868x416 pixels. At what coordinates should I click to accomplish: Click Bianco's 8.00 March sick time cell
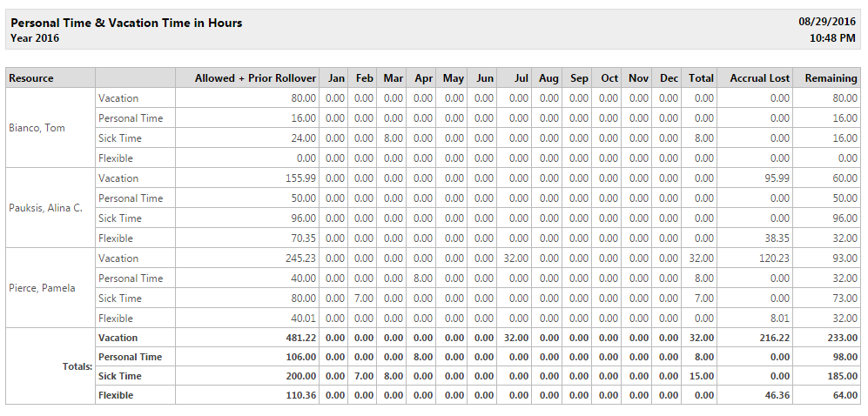tap(393, 138)
